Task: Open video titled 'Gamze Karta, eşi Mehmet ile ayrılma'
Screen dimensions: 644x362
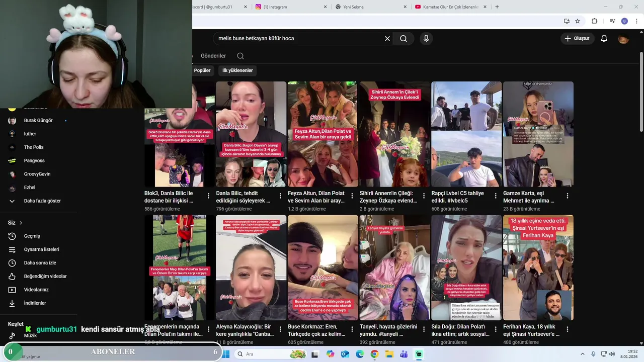Action: (x=529, y=197)
